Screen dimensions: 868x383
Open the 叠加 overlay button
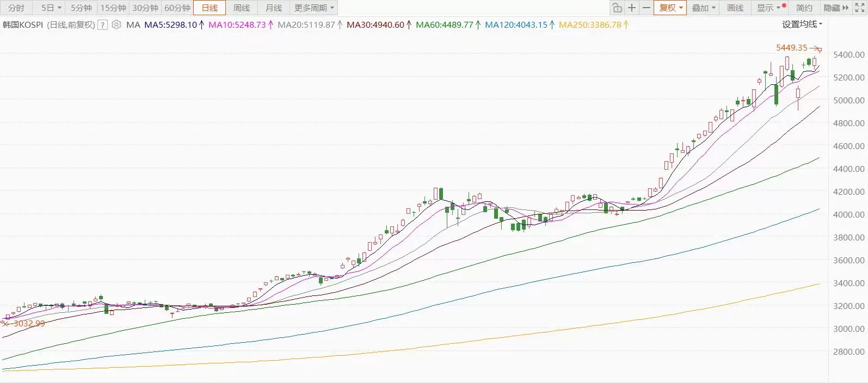(703, 8)
